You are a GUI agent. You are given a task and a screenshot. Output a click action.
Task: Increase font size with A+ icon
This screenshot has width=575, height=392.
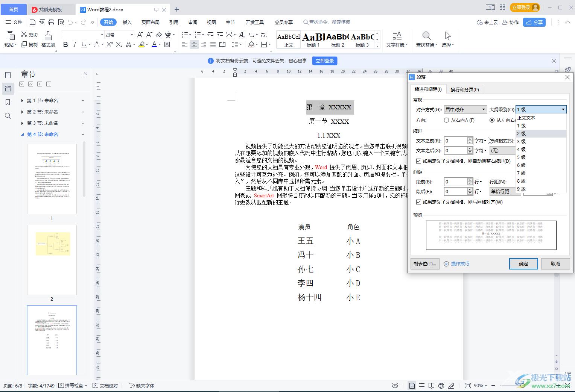(x=140, y=35)
